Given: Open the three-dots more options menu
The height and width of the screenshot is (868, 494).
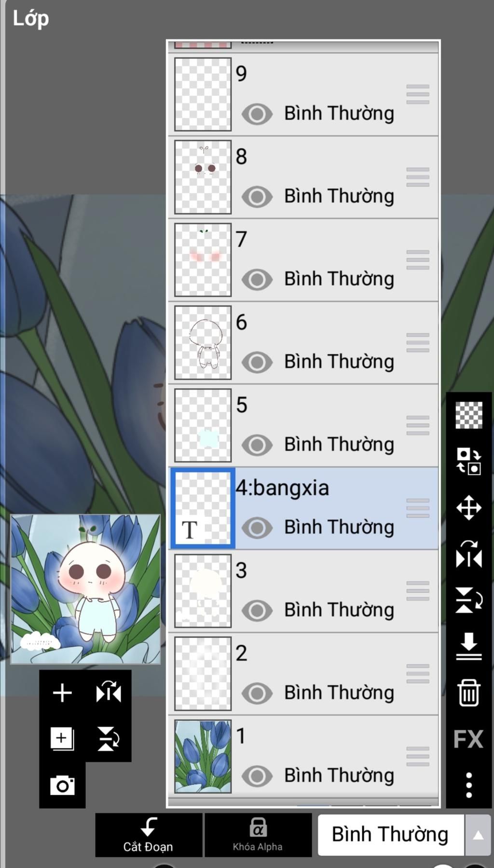Looking at the screenshot, I should point(468,785).
